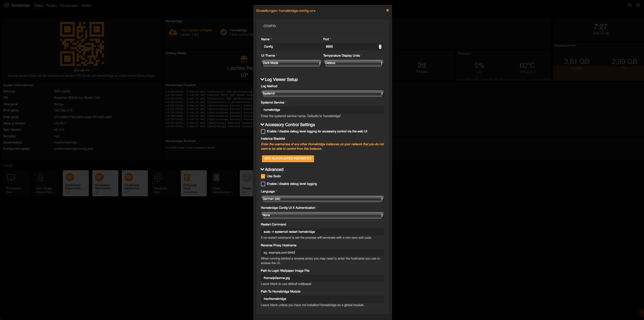The width and height of the screenshot is (644, 320).
Task: Click the Add Blacklisted Instances button
Action: tap(288, 159)
